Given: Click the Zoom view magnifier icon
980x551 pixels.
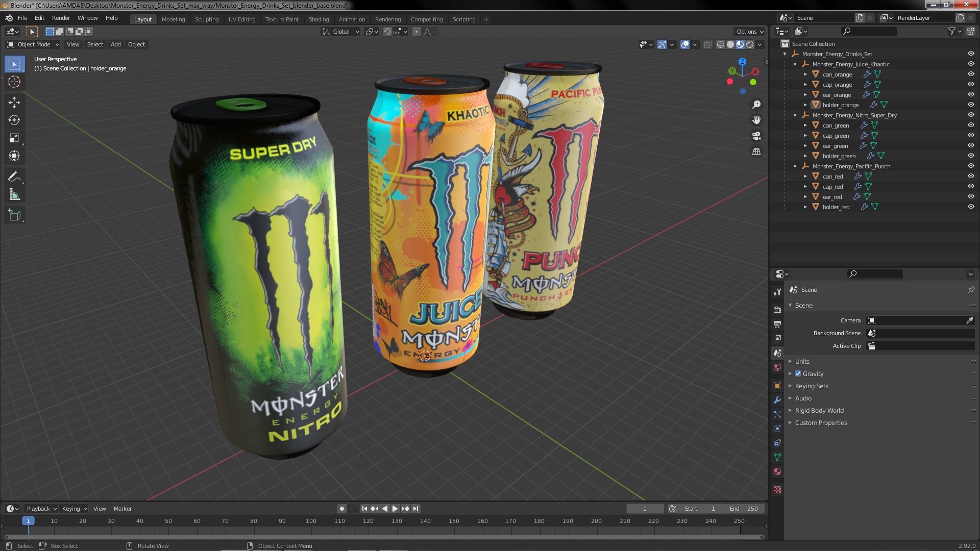Looking at the screenshot, I should pos(756,105).
